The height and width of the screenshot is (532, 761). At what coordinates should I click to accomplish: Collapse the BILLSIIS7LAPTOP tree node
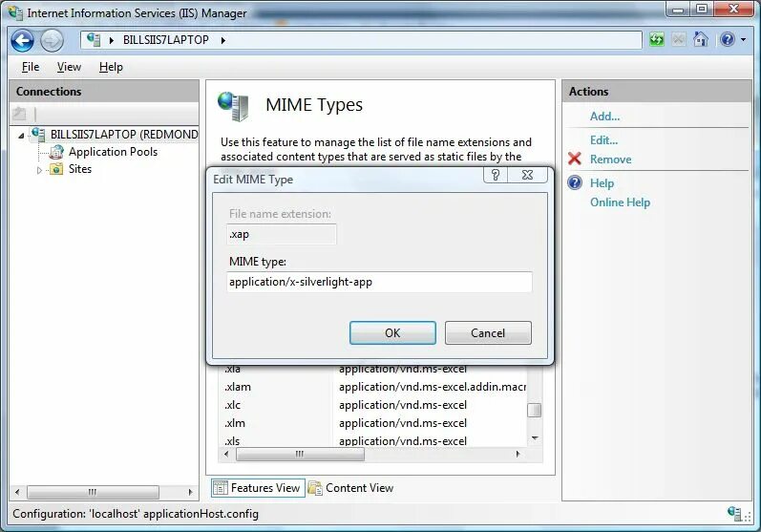coord(21,136)
